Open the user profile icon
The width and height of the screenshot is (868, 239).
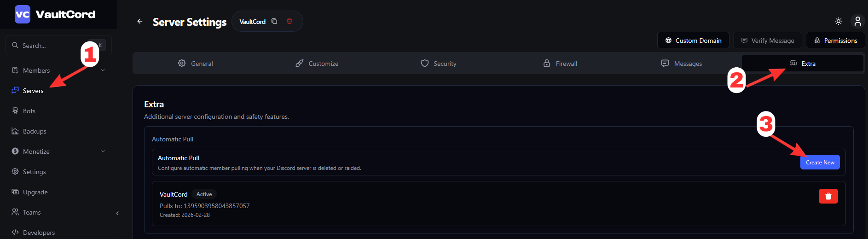click(857, 22)
